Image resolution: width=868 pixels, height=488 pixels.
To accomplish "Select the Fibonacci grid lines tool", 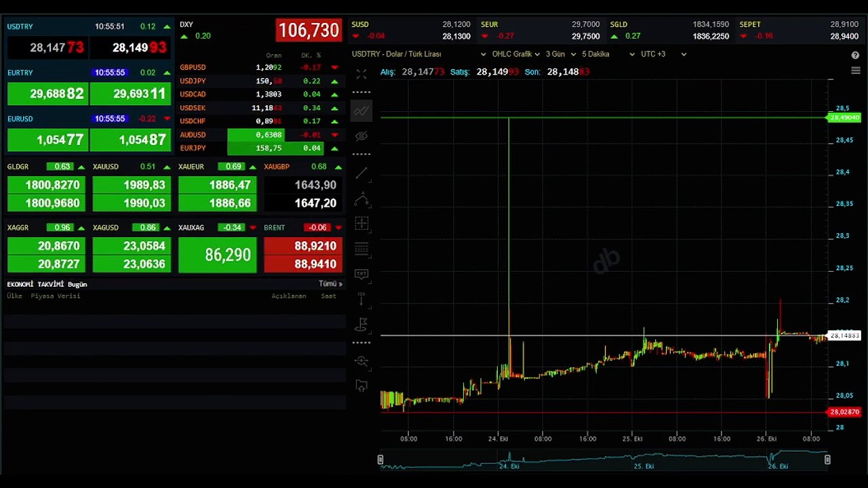I will pyautogui.click(x=361, y=249).
